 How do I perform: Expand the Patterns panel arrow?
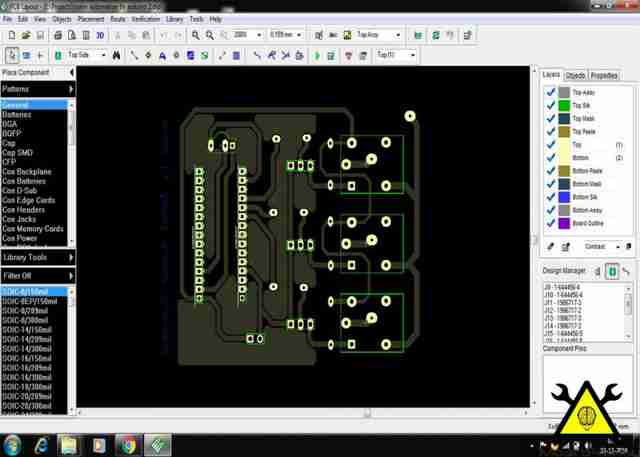point(71,89)
